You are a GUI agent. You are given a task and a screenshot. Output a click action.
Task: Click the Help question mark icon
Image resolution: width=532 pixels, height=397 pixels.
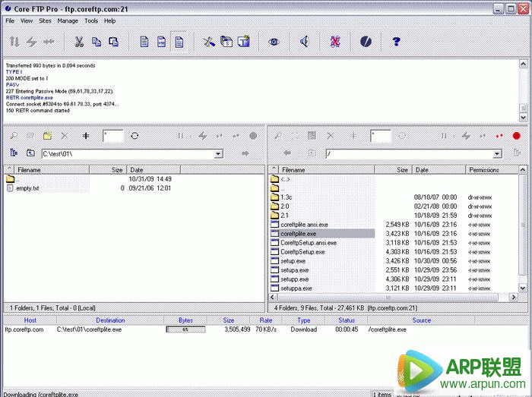[396, 42]
